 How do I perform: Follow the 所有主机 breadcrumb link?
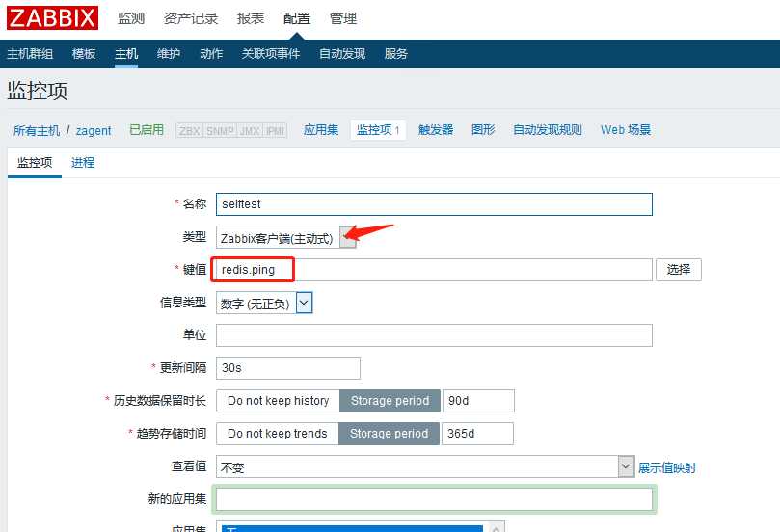37,131
